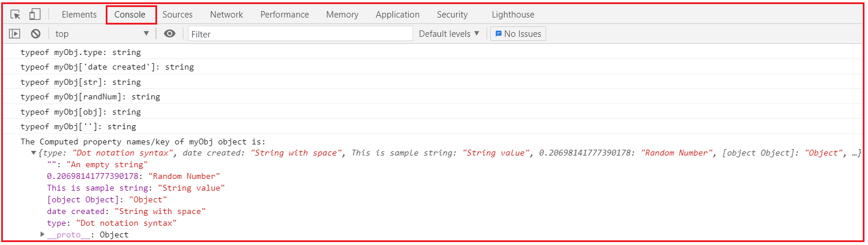868x245 pixels.
Task: Go to the Network tab
Action: click(227, 15)
